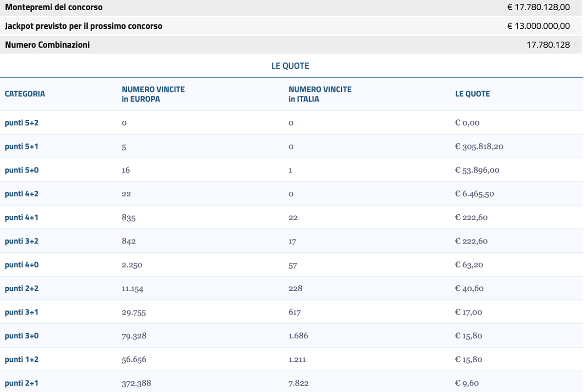The width and height of the screenshot is (585, 392).
Task: Click the CATEGORIA column header
Action: pyautogui.click(x=25, y=94)
